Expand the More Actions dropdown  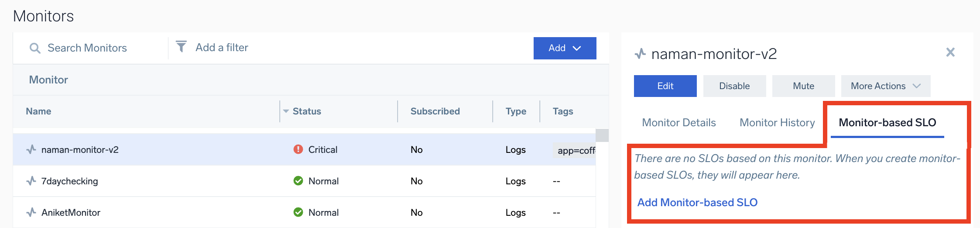pos(885,86)
